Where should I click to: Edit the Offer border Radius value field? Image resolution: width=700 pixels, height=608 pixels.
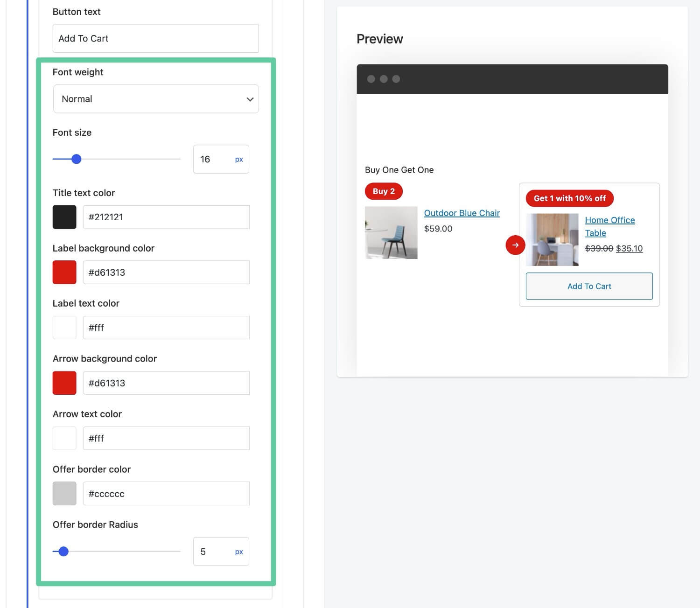tap(221, 552)
